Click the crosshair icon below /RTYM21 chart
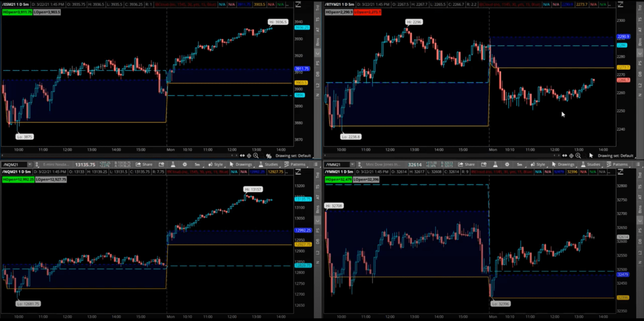Viewport: 644px width, 321px height. click(x=571, y=156)
